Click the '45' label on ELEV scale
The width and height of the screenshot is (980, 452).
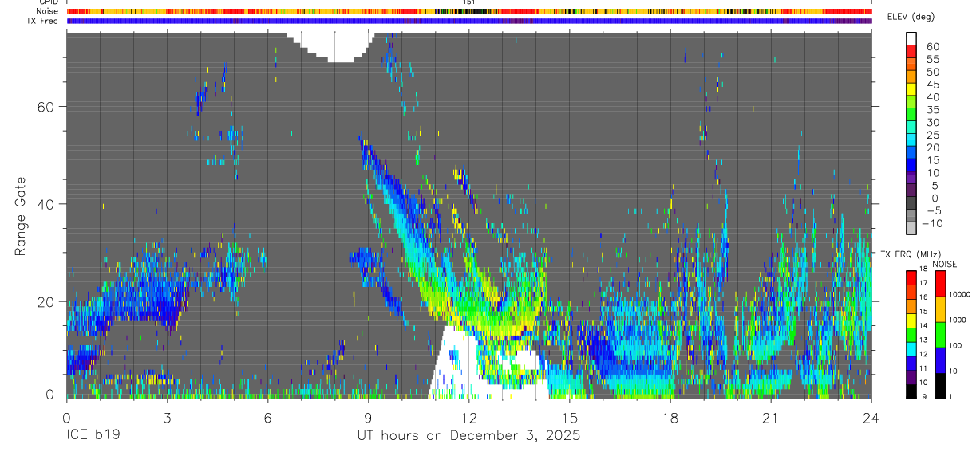pyautogui.click(x=931, y=85)
